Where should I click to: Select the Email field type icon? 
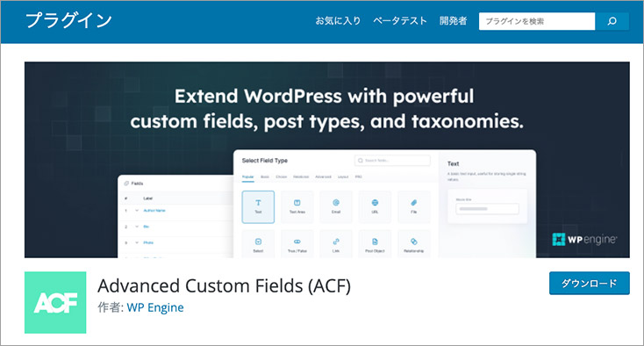[x=336, y=206]
